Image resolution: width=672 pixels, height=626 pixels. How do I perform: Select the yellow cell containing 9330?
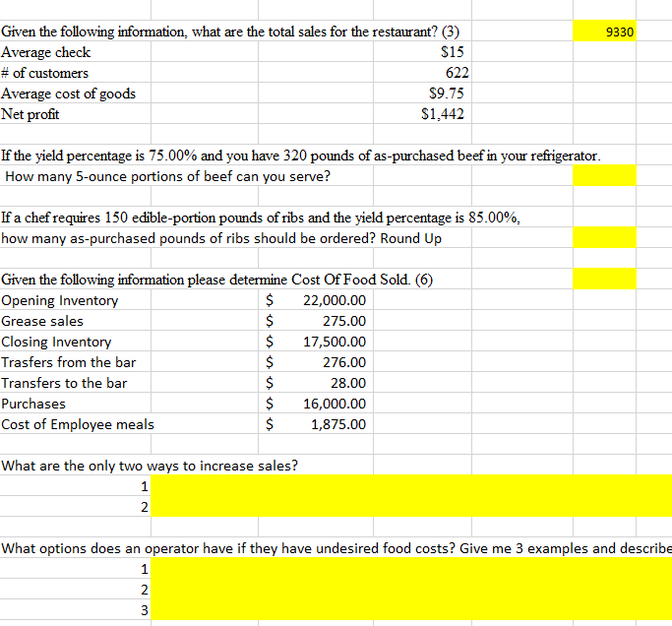604,31
